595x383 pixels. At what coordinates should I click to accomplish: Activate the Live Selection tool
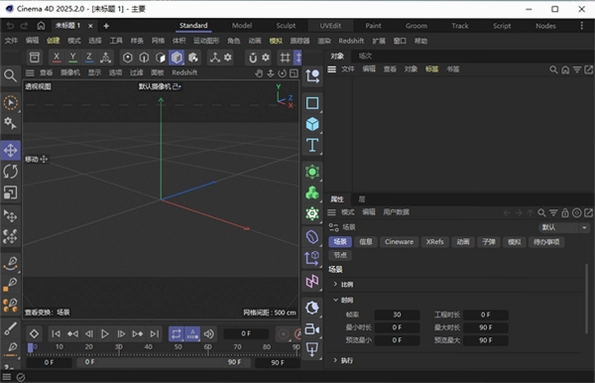click(10, 103)
